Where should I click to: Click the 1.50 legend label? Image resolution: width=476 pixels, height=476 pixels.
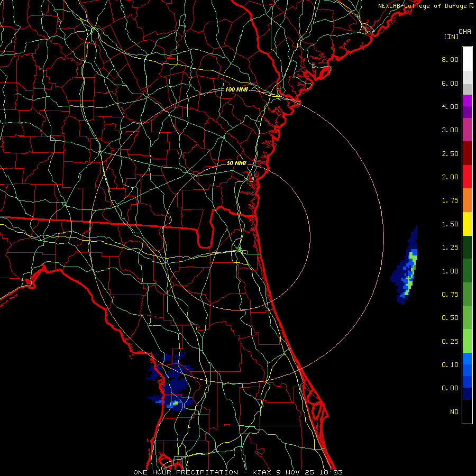(x=450, y=224)
